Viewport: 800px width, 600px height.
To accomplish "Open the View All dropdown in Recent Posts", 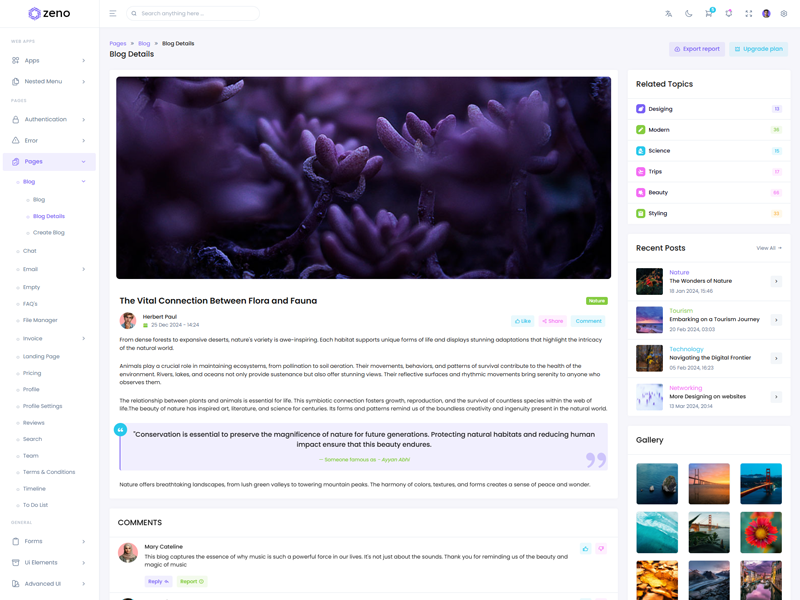I will (769, 248).
